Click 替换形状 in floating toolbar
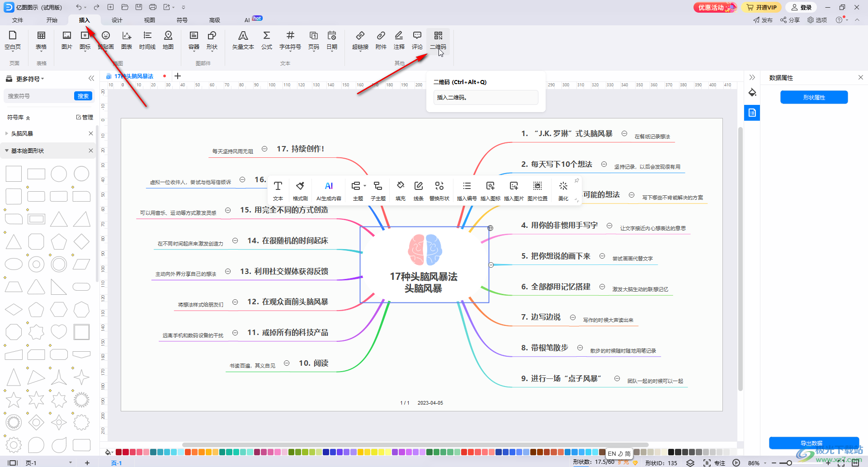Screen dimensions: 868x467 coord(439,191)
